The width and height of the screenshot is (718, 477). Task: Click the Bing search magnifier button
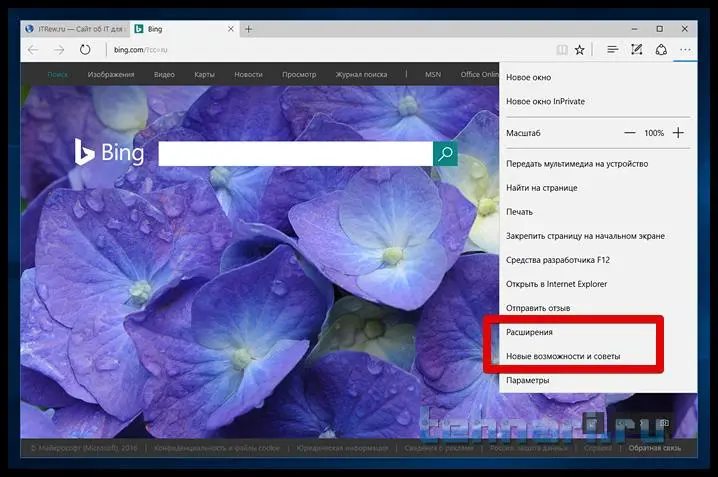446,154
